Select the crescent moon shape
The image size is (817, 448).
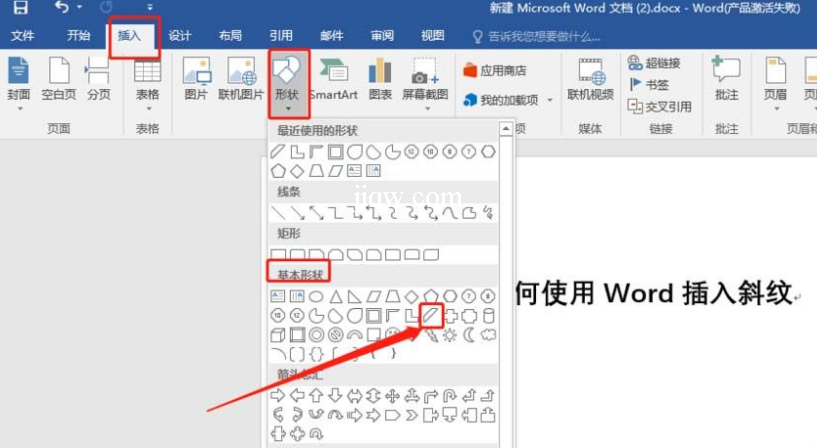pyautogui.click(x=469, y=335)
